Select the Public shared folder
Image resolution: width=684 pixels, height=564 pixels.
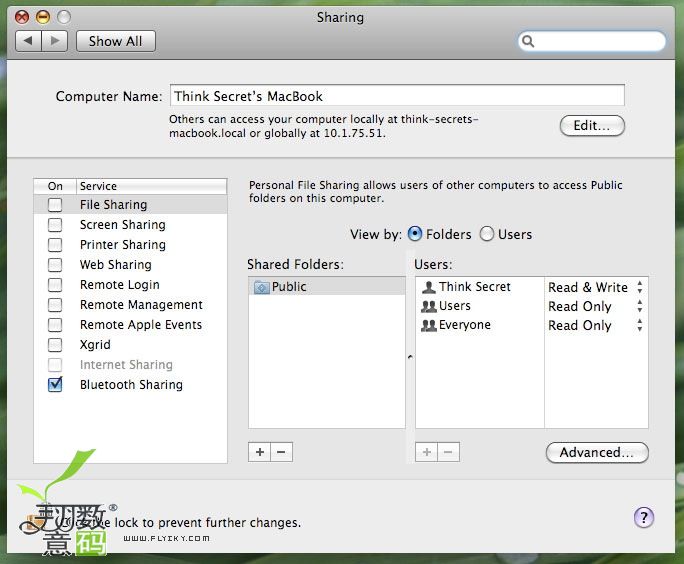point(327,287)
